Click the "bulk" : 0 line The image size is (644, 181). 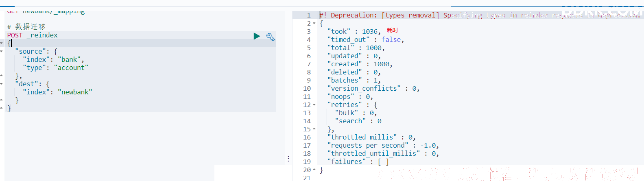coord(356,113)
